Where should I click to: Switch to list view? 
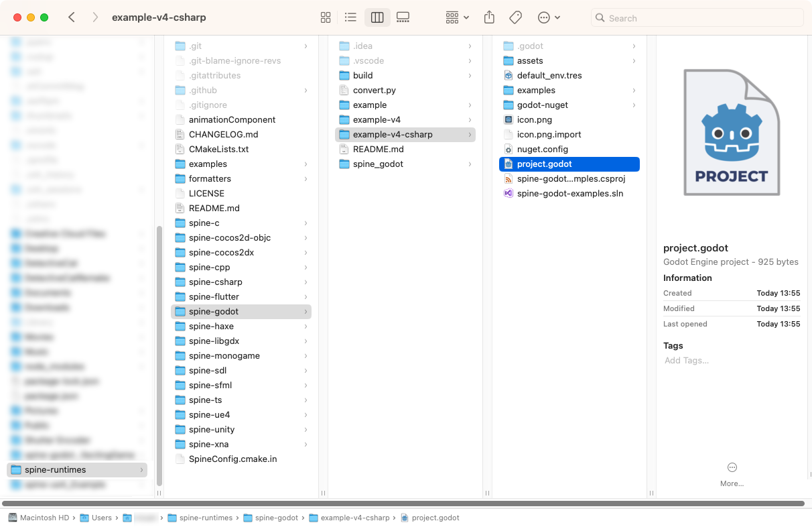click(x=350, y=17)
